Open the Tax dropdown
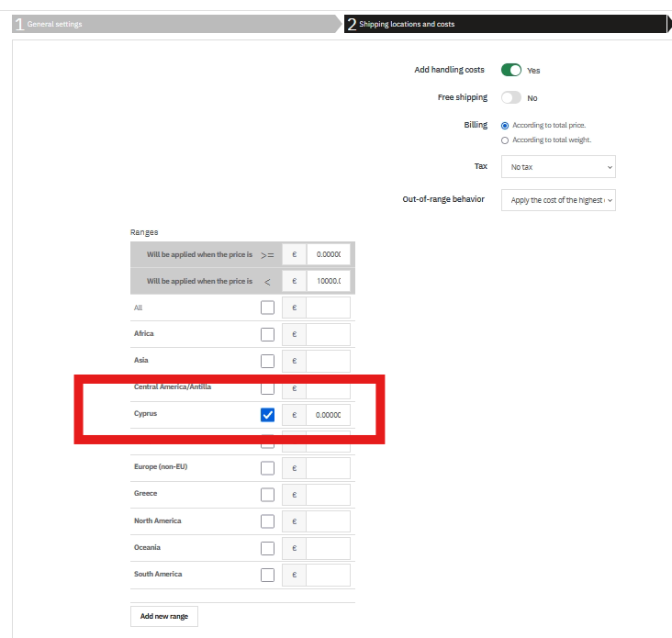This screenshot has width=672, height=638. 558,167
